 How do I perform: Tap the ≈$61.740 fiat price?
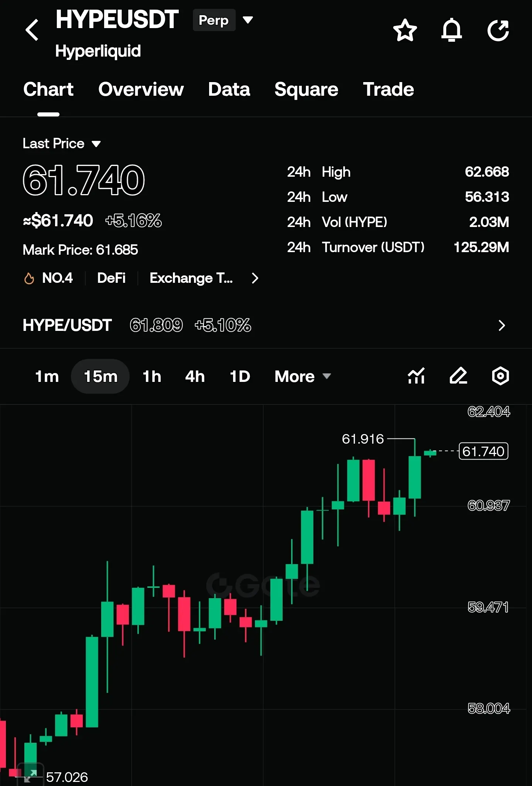[58, 221]
